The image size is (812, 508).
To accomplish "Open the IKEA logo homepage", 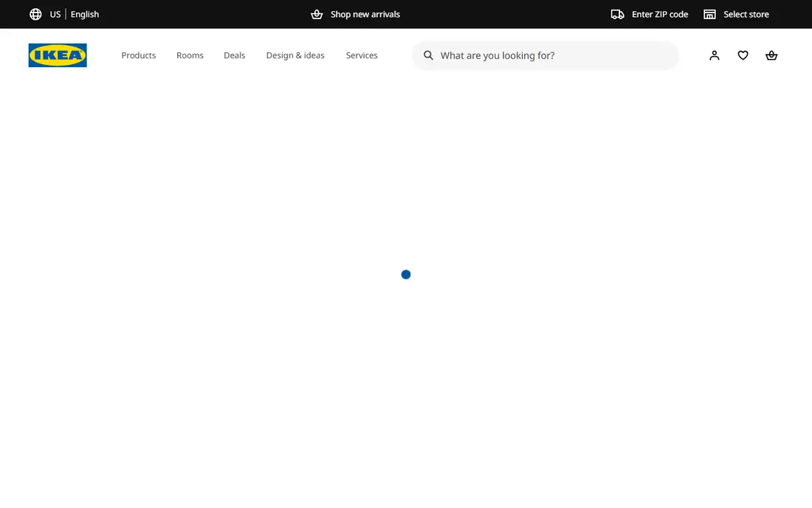I will click(58, 55).
